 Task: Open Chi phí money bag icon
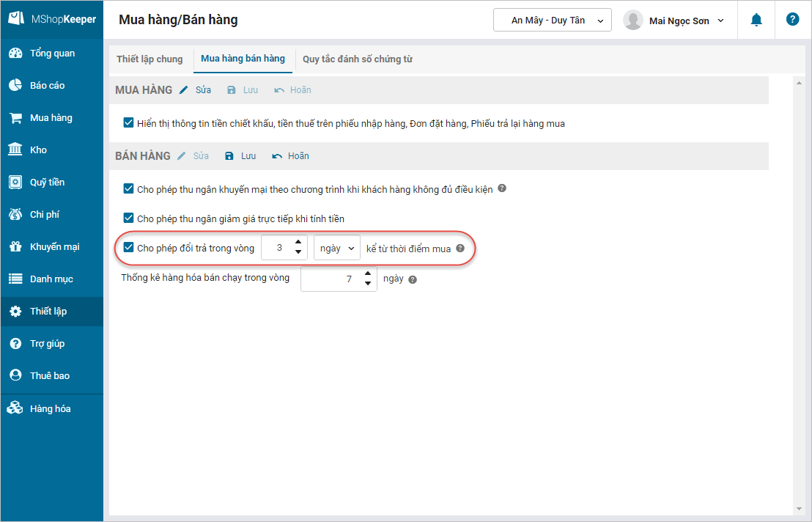point(15,214)
